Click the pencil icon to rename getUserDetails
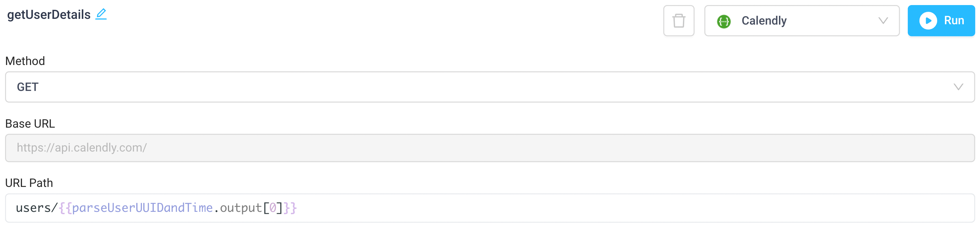 tap(101, 14)
